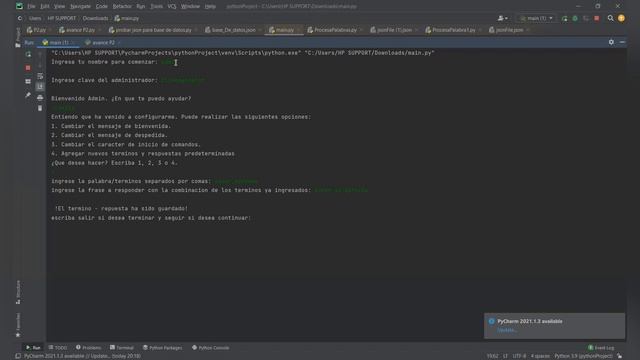Click the Python interpreter status bar entry
Screen dimensions: 640x360
pos(583,356)
